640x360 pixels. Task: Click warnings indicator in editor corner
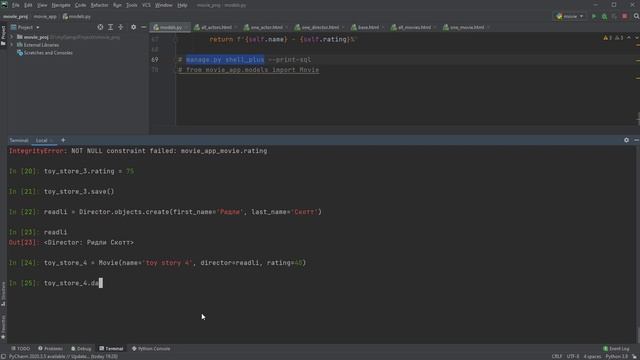pos(613,38)
